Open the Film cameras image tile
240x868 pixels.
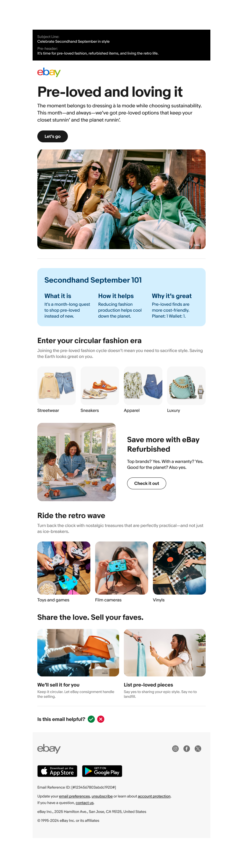pos(121,568)
